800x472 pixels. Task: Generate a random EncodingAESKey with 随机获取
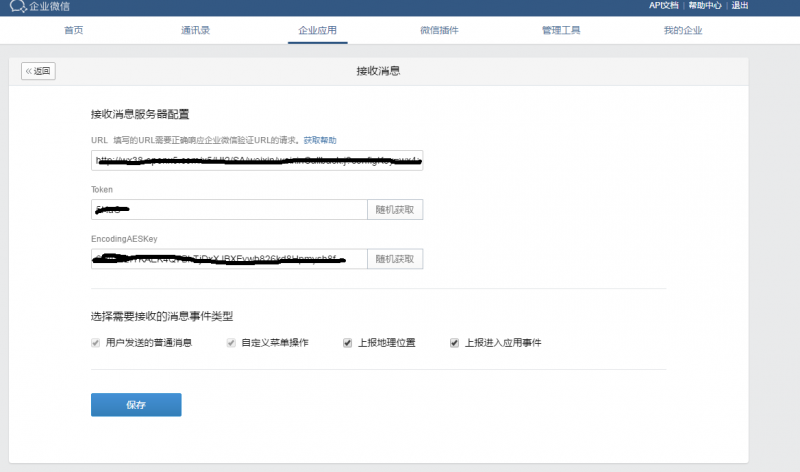pyautogui.click(x=395, y=259)
